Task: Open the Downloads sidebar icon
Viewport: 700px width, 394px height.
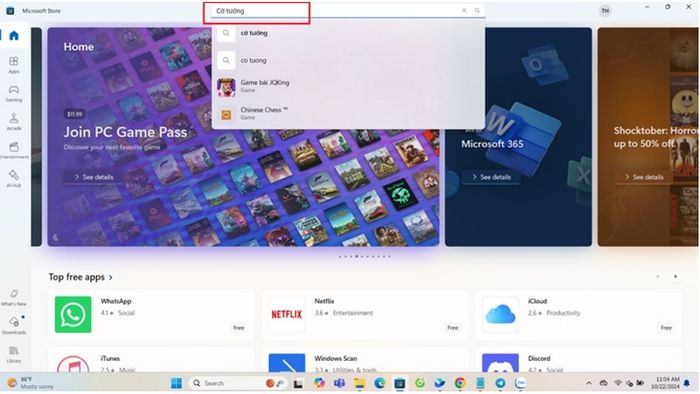Action: pos(14,325)
